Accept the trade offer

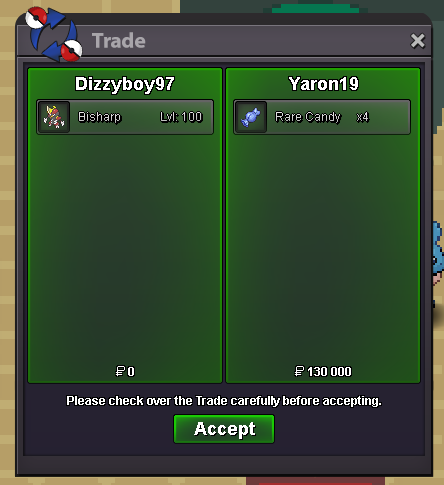pos(224,429)
